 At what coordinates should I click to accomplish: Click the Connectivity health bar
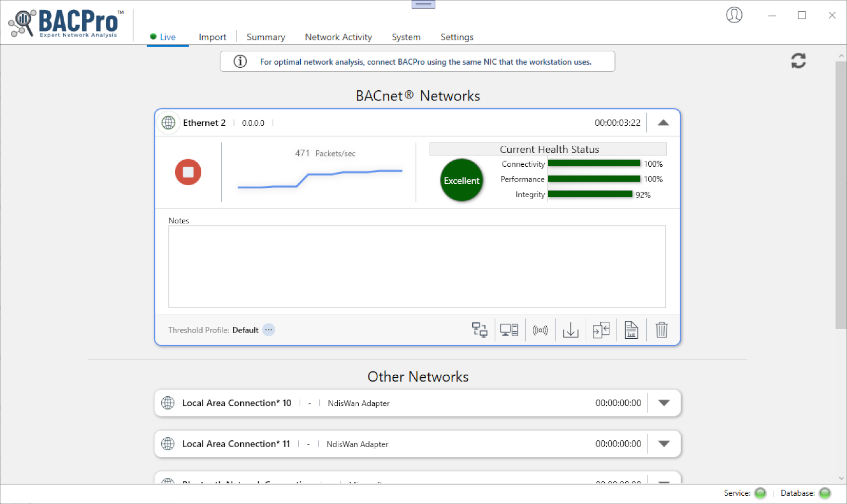[594, 163]
